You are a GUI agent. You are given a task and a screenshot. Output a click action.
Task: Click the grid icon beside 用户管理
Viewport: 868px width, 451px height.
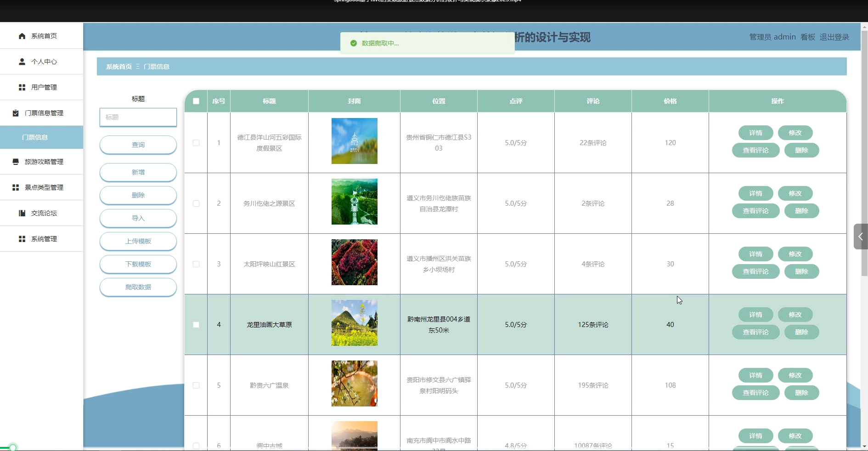pos(22,87)
